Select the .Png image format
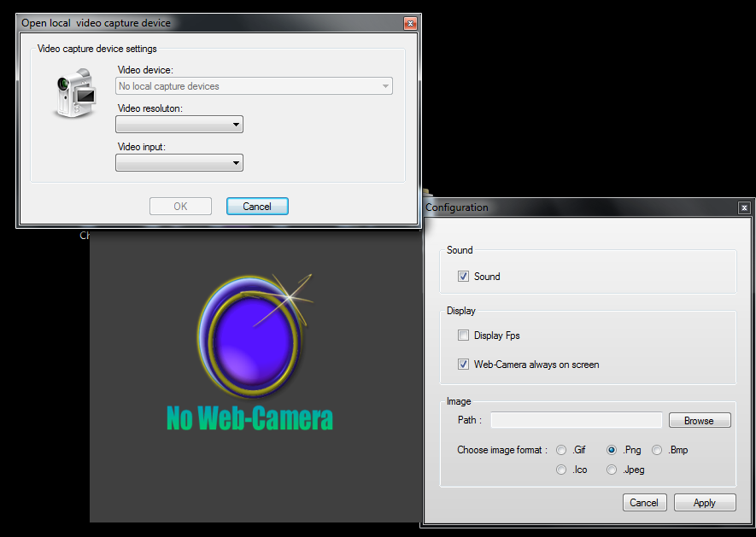756x537 pixels. (612, 450)
